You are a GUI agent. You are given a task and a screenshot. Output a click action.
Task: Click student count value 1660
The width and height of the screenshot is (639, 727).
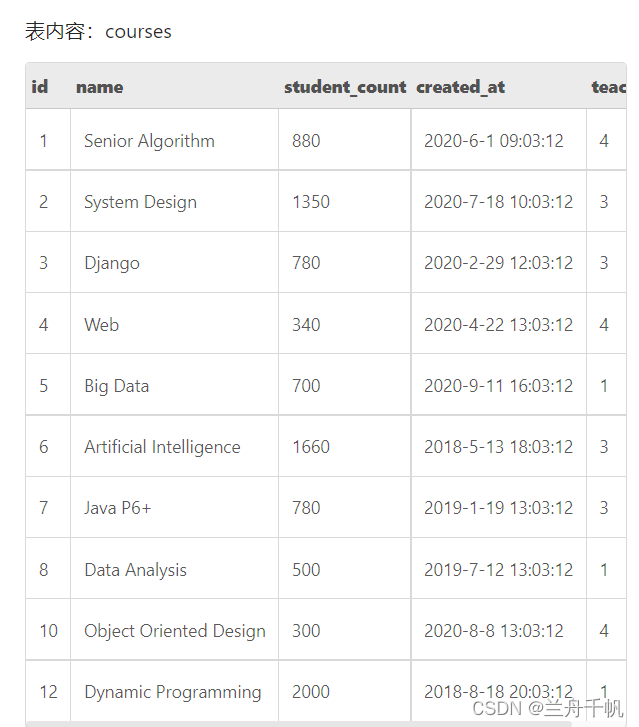[x=311, y=447]
